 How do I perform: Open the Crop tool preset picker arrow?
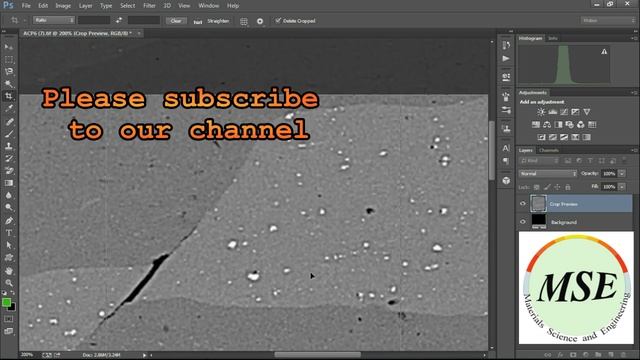click(24, 20)
